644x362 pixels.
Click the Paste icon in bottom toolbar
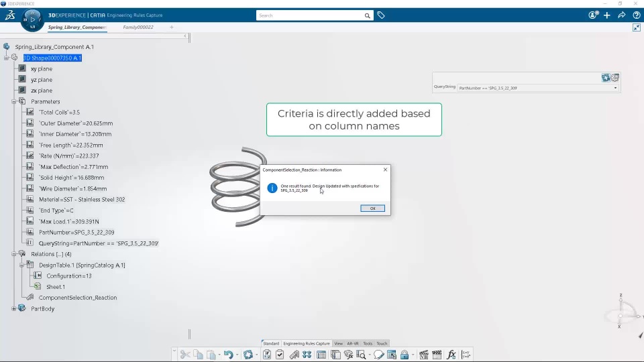[x=211, y=355]
